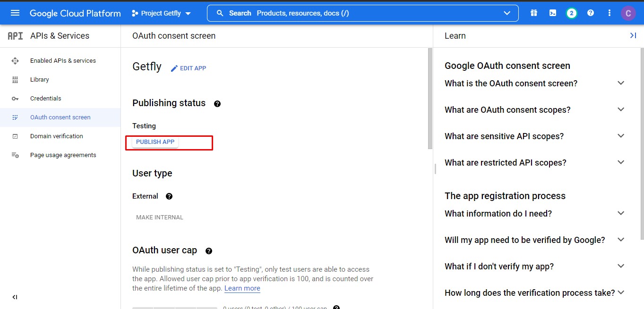Go to Credentials in sidebar

coord(45,99)
